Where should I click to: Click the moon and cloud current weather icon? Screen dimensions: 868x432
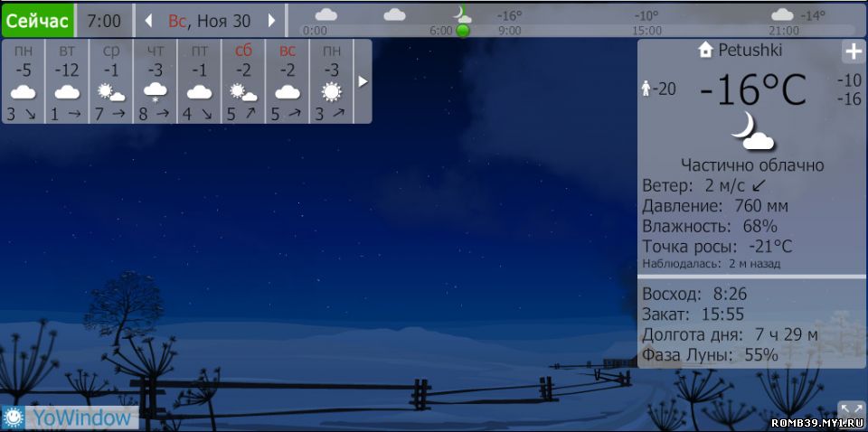tap(752, 131)
